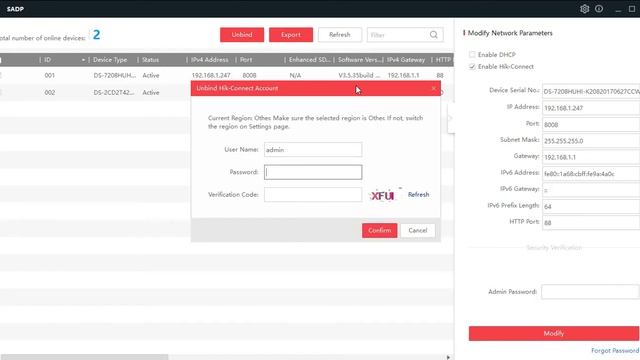
Task: Click the Modify button
Action: click(554, 333)
